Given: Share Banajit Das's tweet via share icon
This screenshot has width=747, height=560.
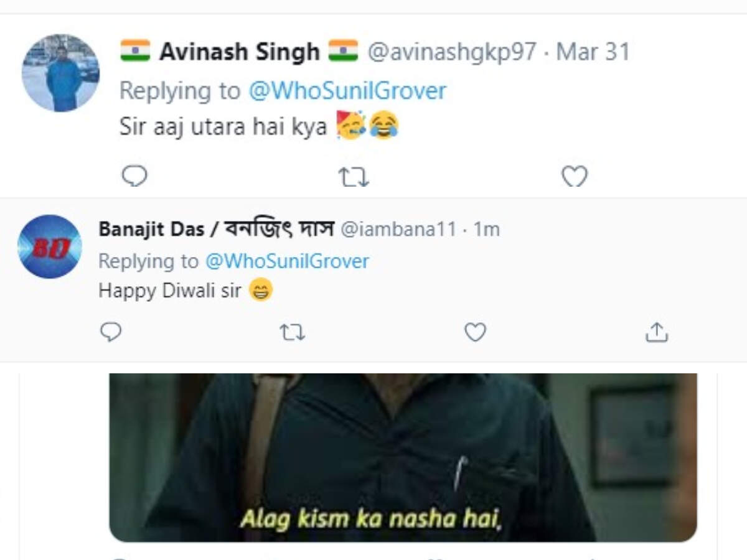Looking at the screenshot, I should (656, 333).
